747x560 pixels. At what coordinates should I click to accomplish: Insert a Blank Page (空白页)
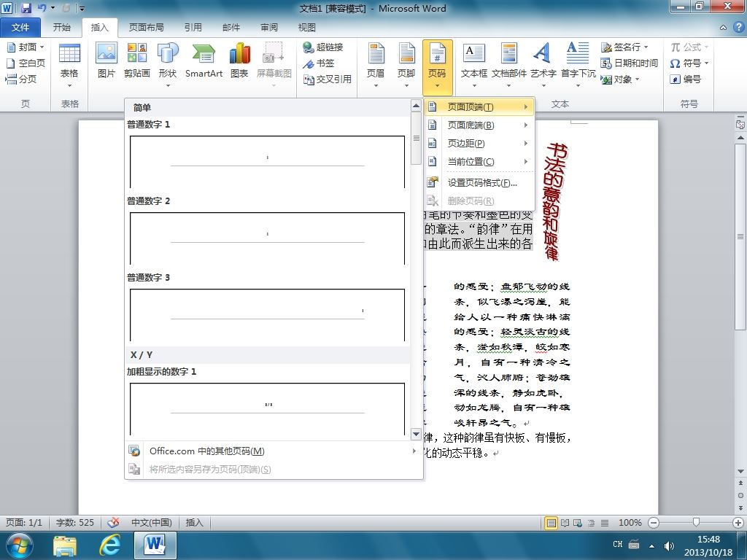coord(26,63)
